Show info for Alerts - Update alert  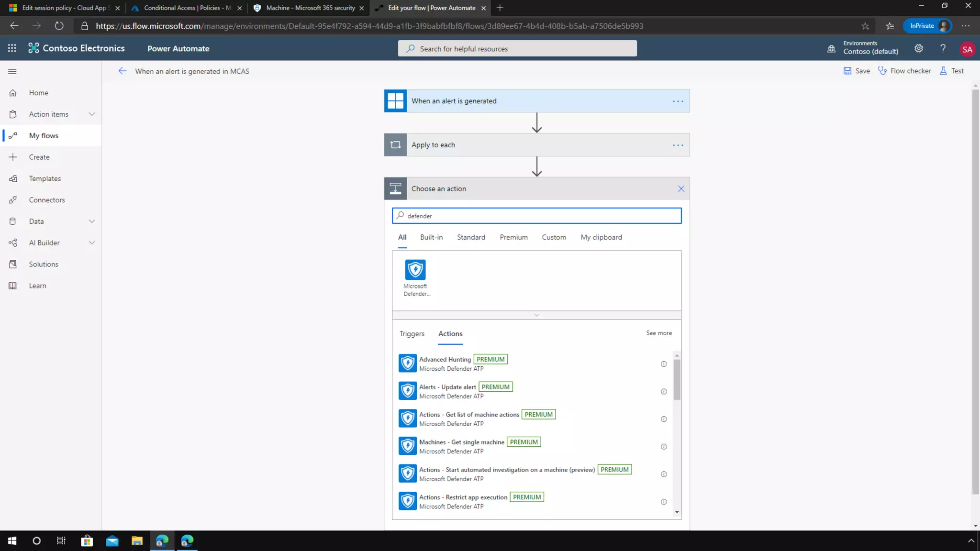pos(664,392)
